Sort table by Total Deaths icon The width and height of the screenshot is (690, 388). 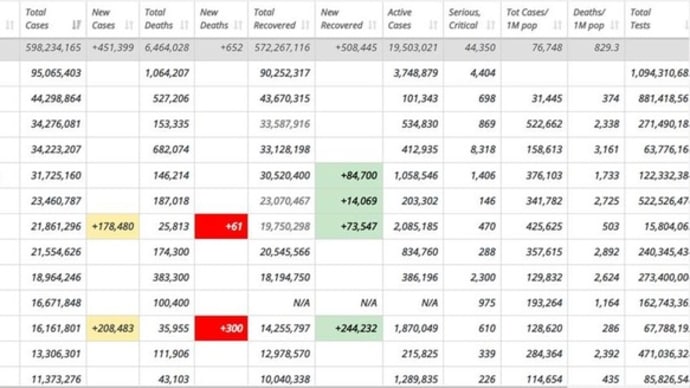(184, 25)
